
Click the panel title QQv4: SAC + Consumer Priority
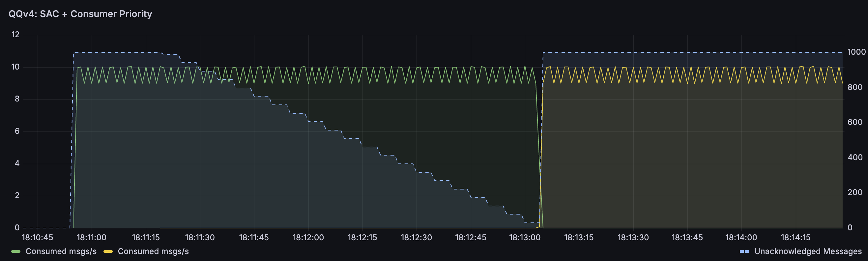[80, 14]
